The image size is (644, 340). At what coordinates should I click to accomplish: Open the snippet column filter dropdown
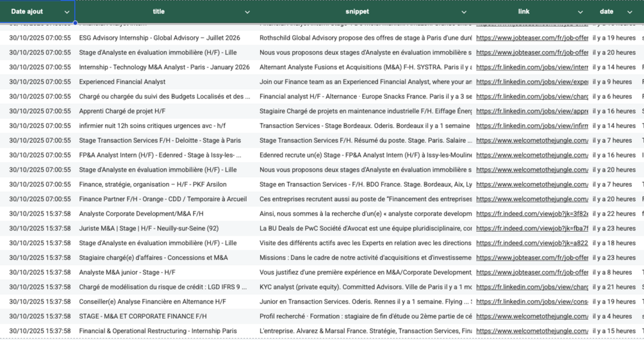pyautogui.click(x=464, y=12)
